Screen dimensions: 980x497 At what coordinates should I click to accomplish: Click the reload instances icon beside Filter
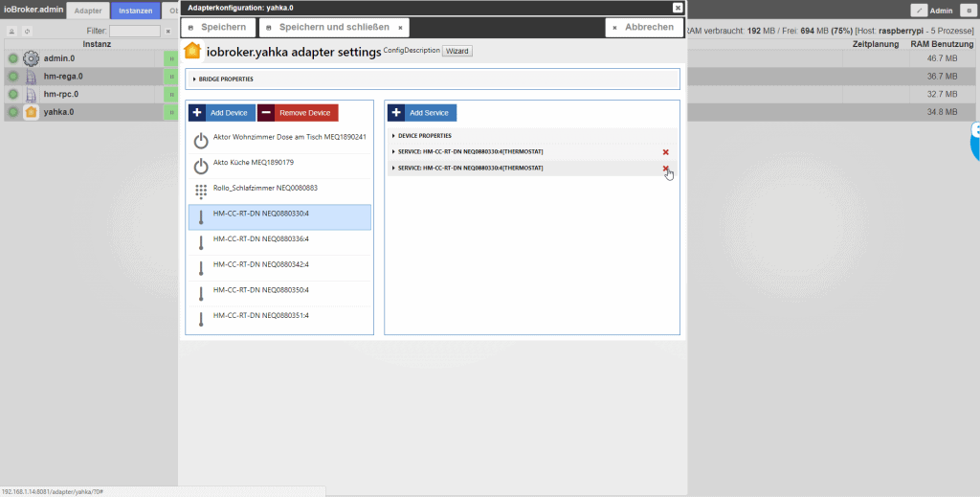pyautogui.click(x=27, y=32)
